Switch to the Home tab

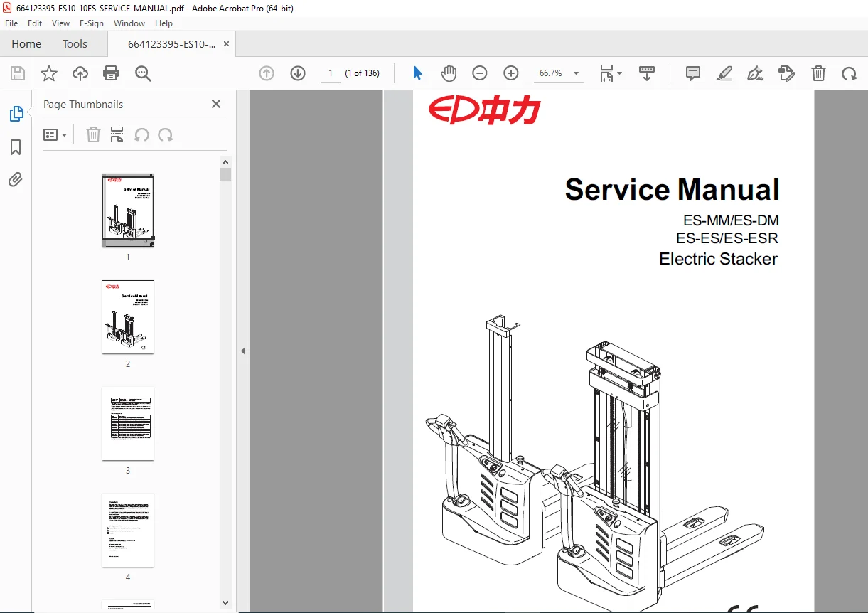click(x=26, y=44)
